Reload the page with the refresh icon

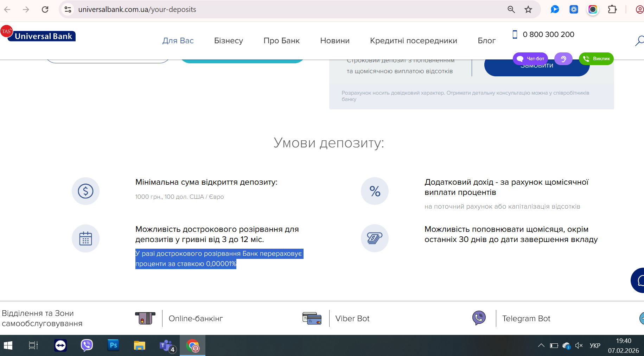click(45, 9)
